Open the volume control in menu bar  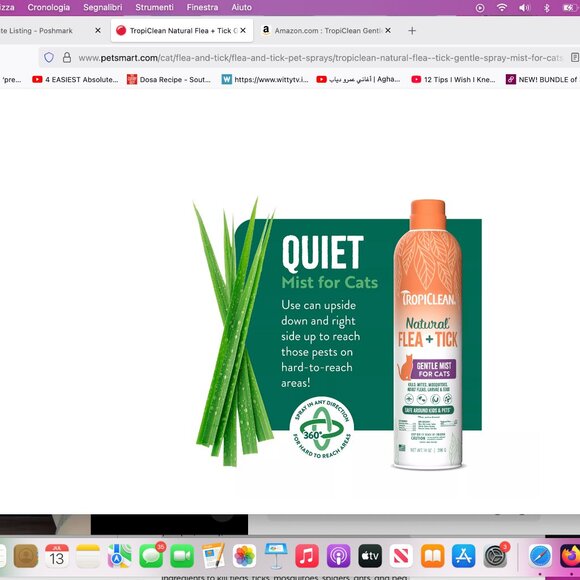click(x=524, y=8)
